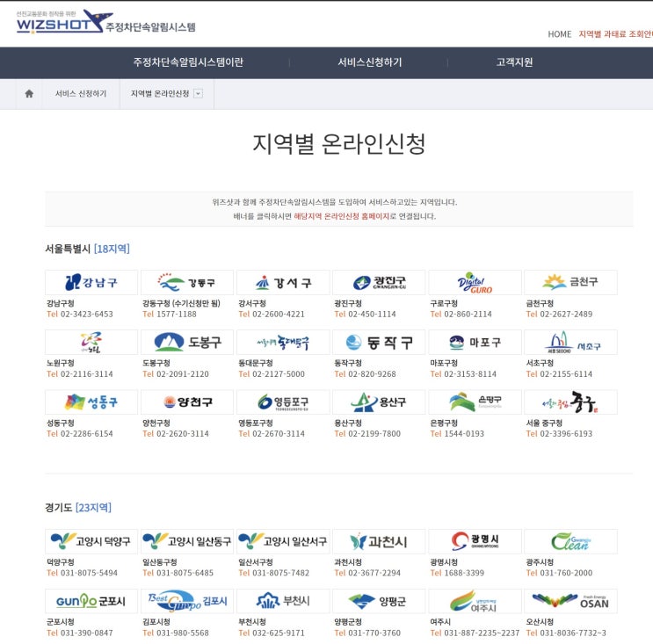This screenshot has width=653, height=644.
Task: Click phone number 02-2155-6114
Action: [x=566, y=373]
